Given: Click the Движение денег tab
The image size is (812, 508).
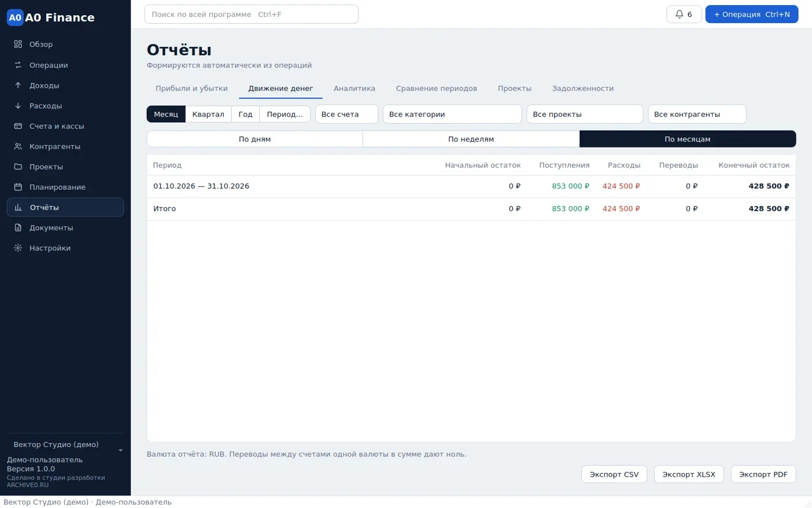Looking at the screenshot, I should (281, 89).
